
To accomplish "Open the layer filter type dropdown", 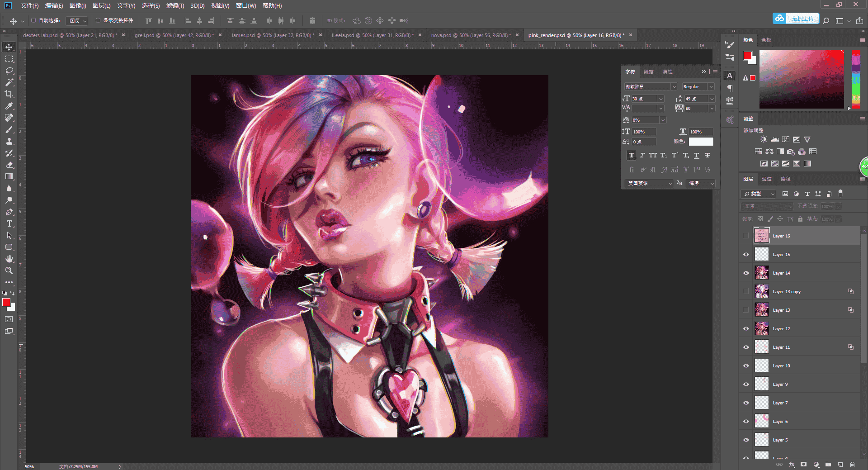I will 759,194.
